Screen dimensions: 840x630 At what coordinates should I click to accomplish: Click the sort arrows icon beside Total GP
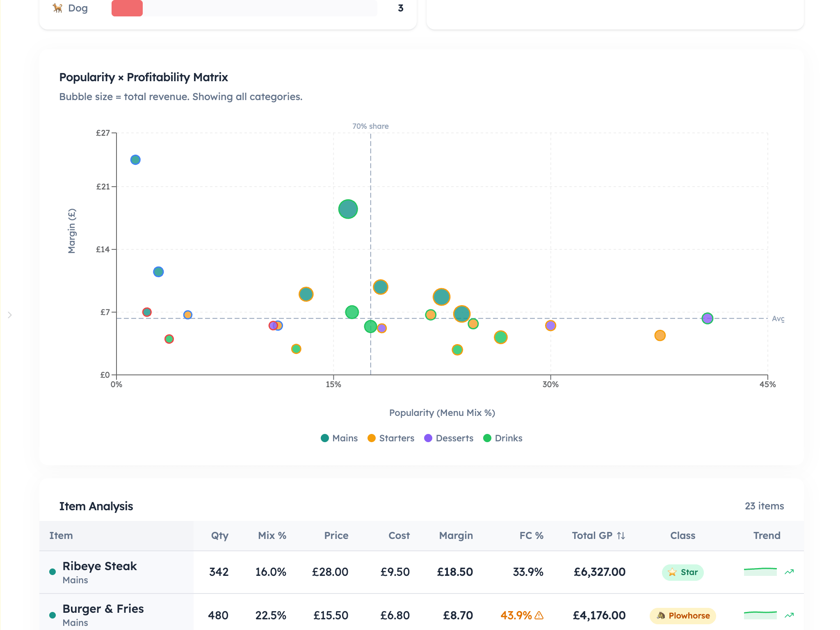point(621,536)
